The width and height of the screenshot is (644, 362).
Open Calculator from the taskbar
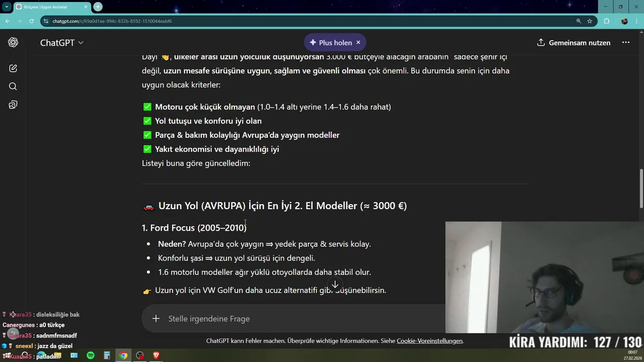point(107,355)
